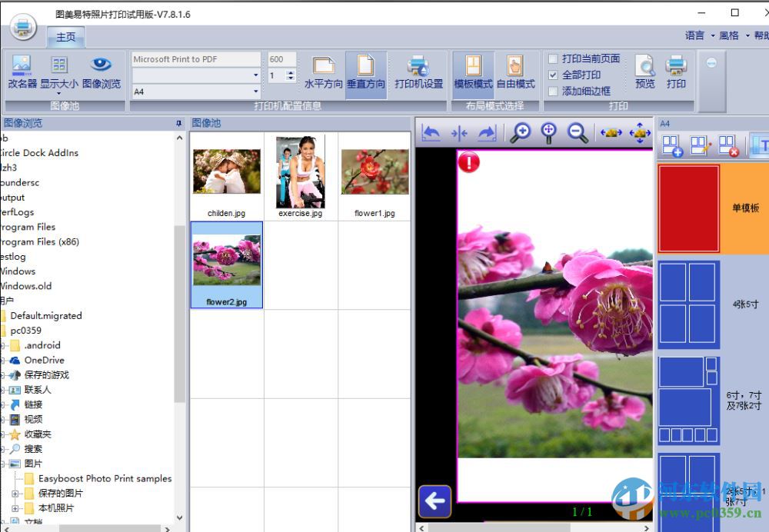Click the delete template icon
Screen dimensions: 769x532
[x=729, y=145]
